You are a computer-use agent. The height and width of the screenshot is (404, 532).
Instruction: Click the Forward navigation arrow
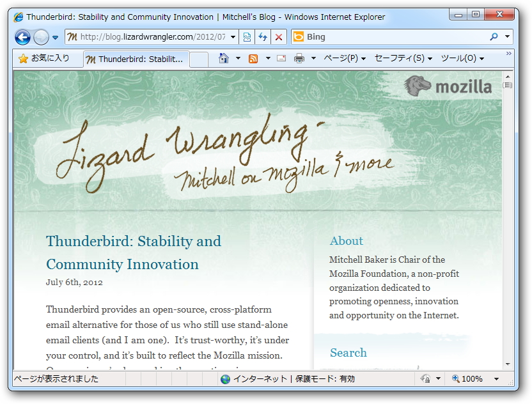point(40,37)
